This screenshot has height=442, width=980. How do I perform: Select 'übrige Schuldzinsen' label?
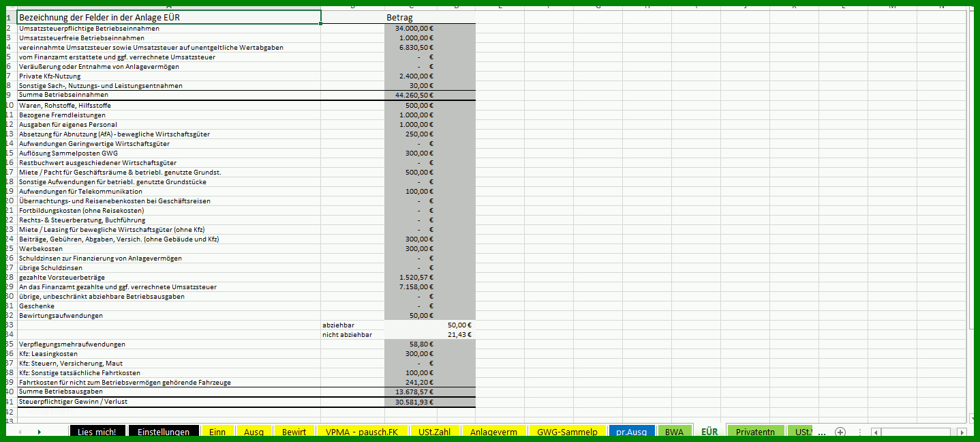(x=50, y=268)
